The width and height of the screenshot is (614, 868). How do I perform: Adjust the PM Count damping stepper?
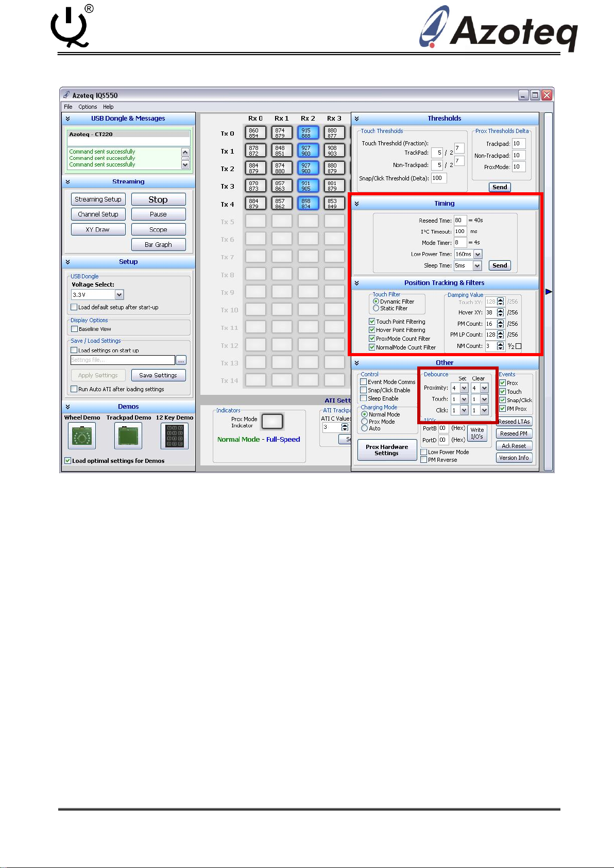click(x=500, y=324)
